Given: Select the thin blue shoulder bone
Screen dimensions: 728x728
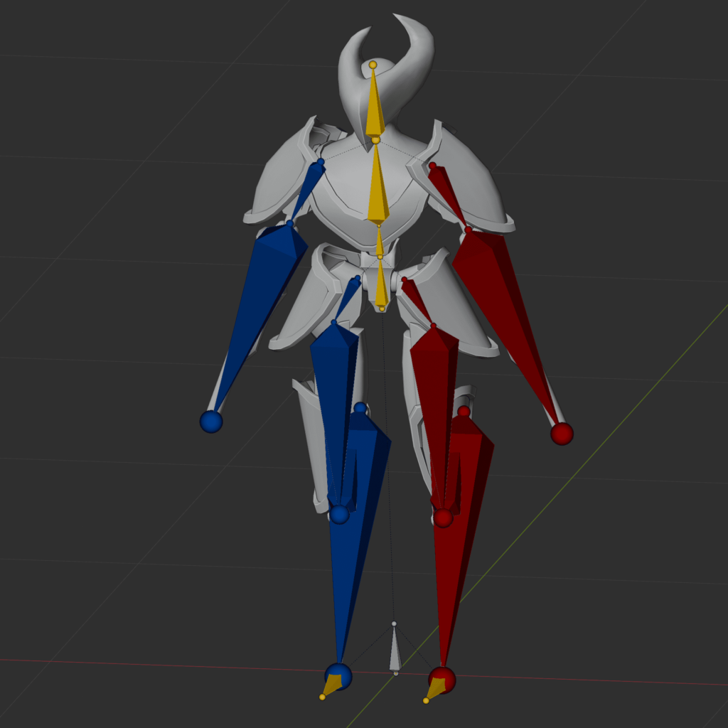Looking at the screenshot, I should pos(307,192).
